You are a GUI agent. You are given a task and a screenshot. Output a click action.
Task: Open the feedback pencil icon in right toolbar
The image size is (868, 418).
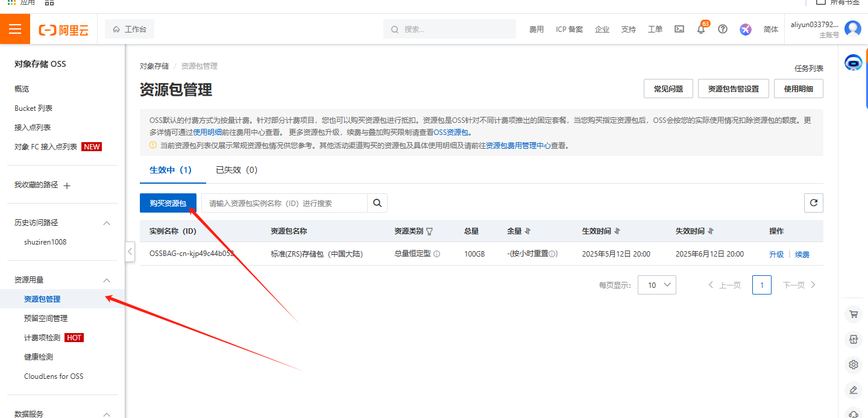click(x=853, y=390)
